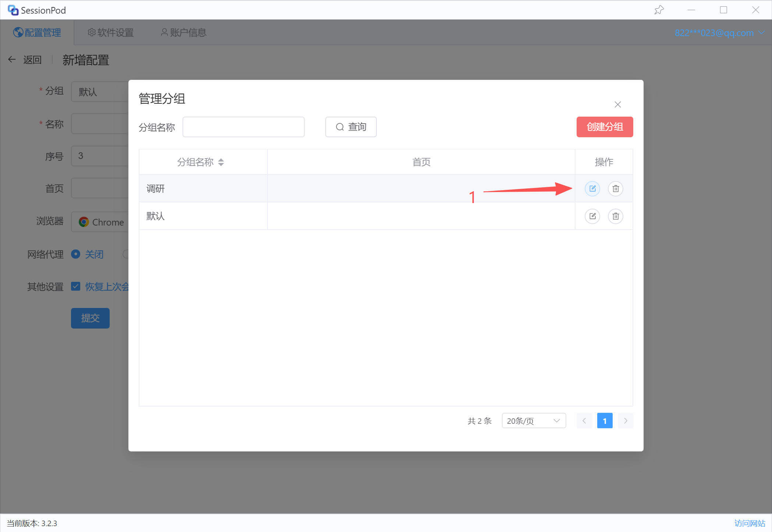Go to previous page arrow
The width and height of the screenshot is (772, 532).
[584, 421]
